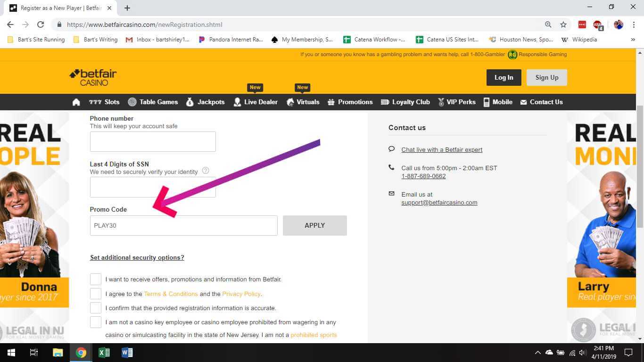Show hidden system tray icons
644x362 pixels.
coord(537,353)
